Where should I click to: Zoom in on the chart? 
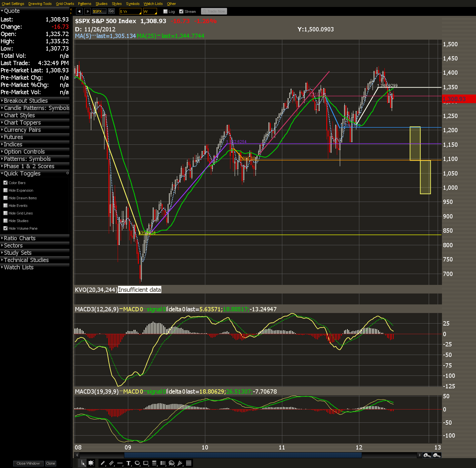pos(427,455)
